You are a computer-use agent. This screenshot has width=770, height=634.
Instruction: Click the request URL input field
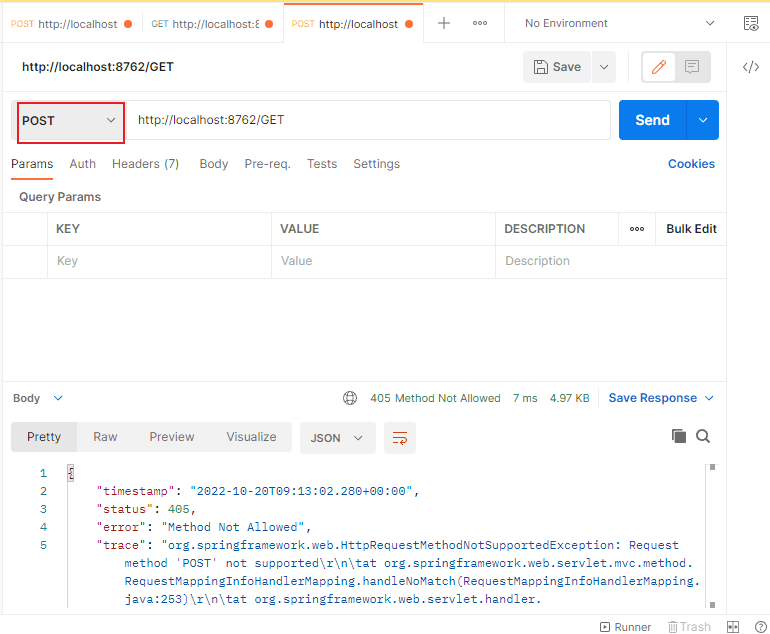tap(368, 120)
